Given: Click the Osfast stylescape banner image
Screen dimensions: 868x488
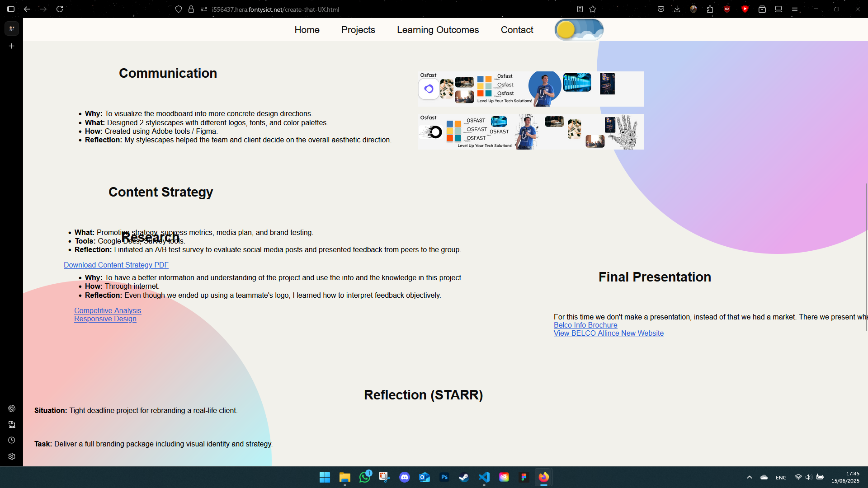Looking at the screenshot, I should [x=530, y=89].
